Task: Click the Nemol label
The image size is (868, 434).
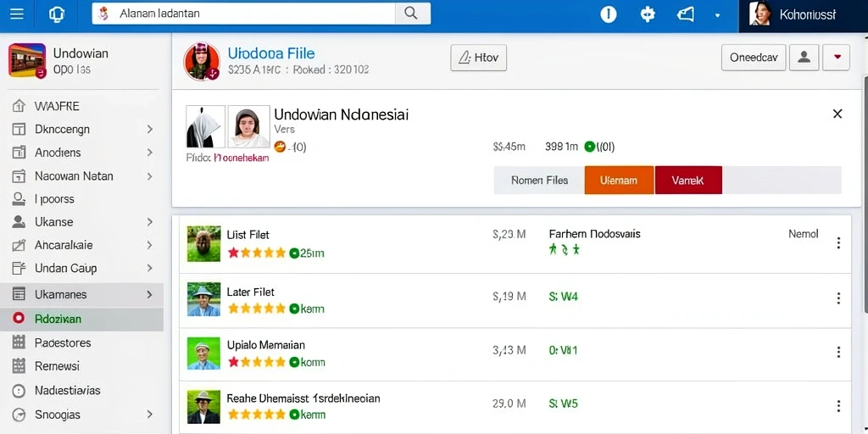Action: pos(804,234)
